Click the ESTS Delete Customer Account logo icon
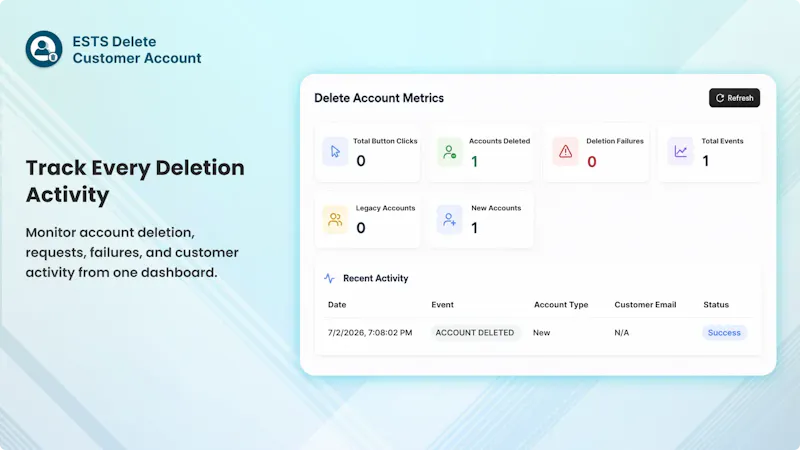Screen dimensions: 800x450 [44, 49]
